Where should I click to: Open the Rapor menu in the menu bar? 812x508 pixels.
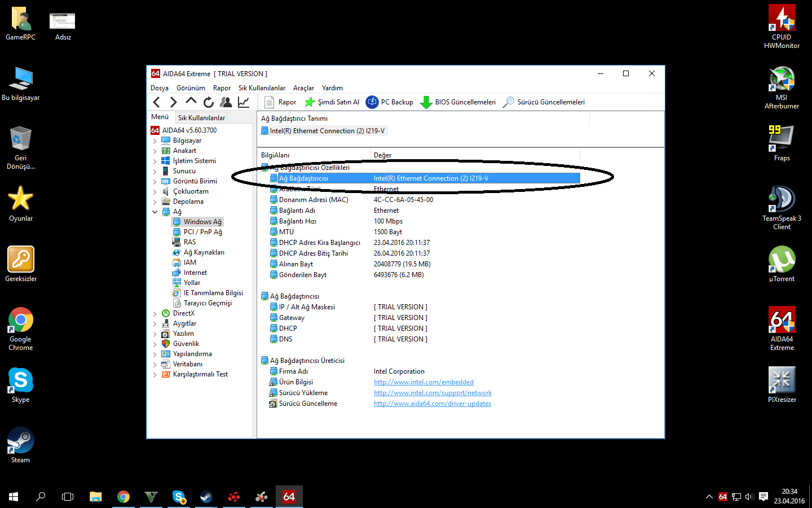tap(222, 88)
